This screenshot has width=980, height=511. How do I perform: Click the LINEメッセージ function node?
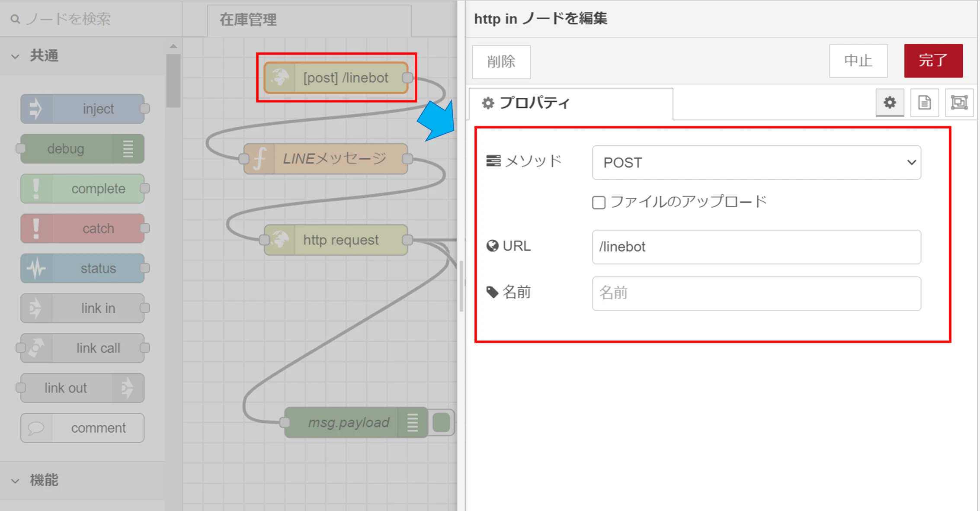click(326, 159)
